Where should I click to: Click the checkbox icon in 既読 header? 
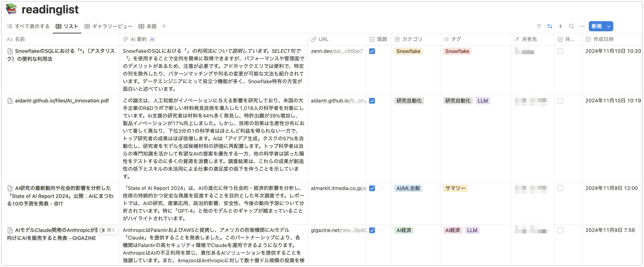372,39
